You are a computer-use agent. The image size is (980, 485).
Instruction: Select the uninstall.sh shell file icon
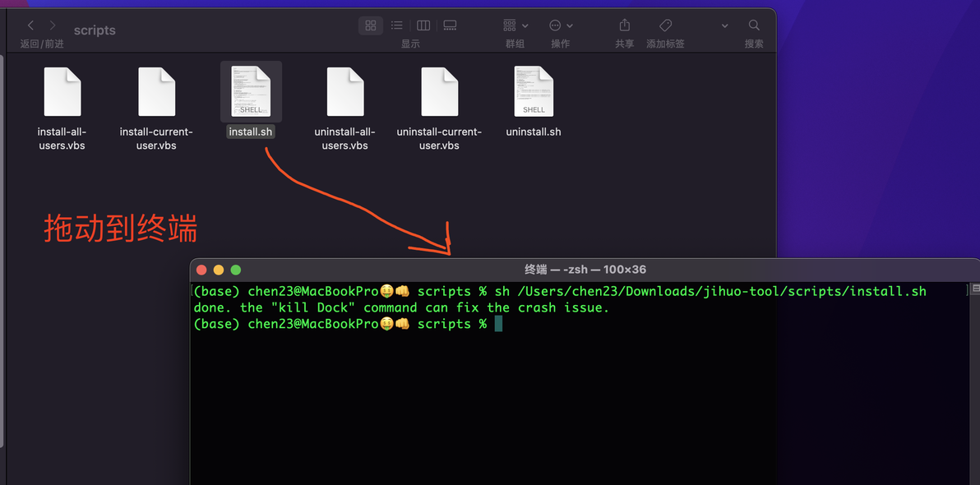tap(534, 91)
